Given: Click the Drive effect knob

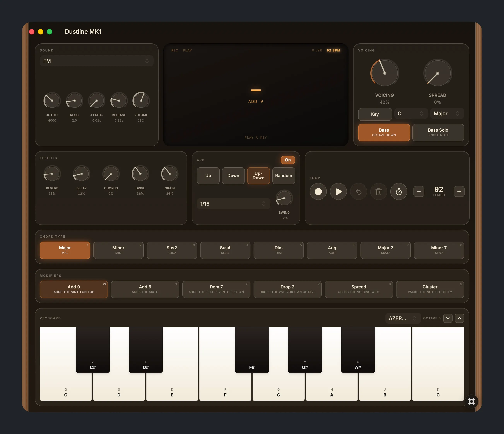Looking at the screenshot, I should point(140,174).
